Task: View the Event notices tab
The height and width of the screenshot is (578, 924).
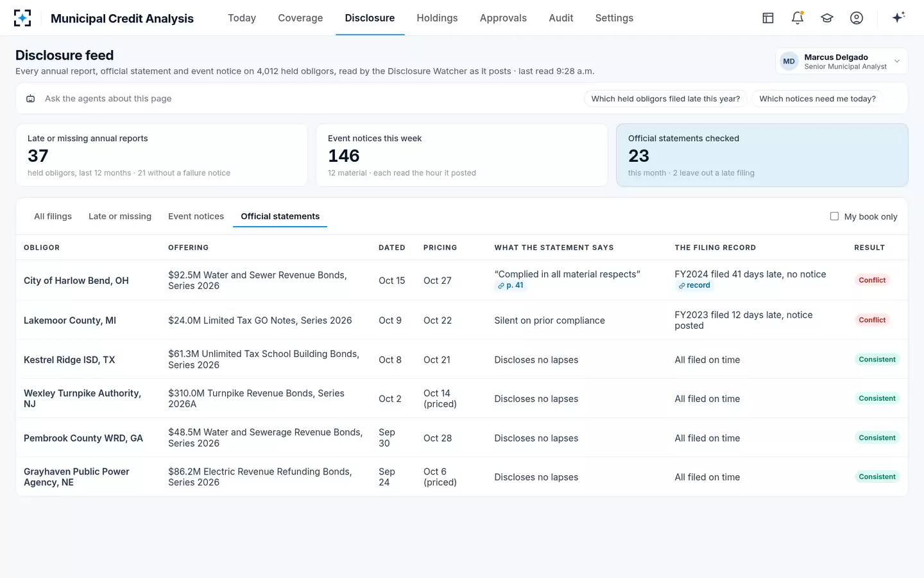Action: 196,216
